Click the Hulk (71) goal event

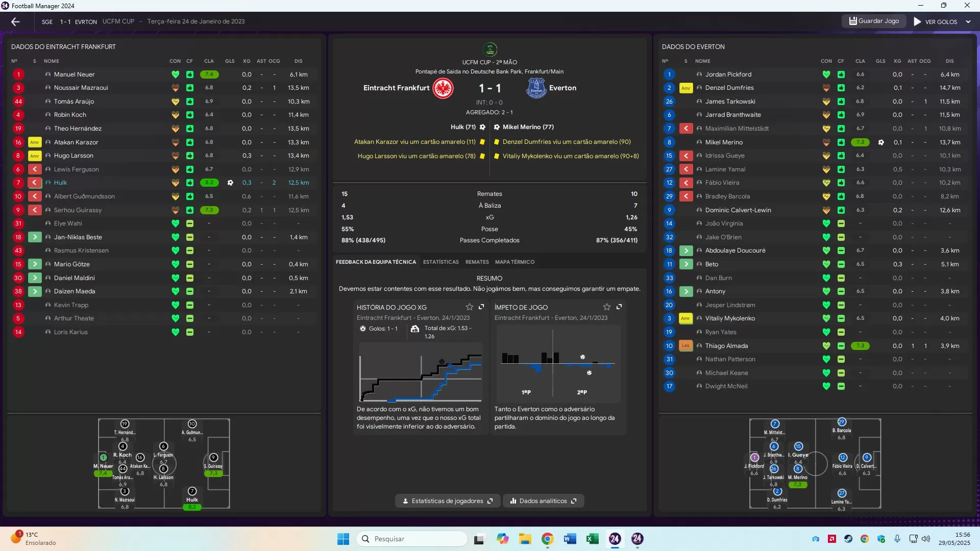click(468, 127)
